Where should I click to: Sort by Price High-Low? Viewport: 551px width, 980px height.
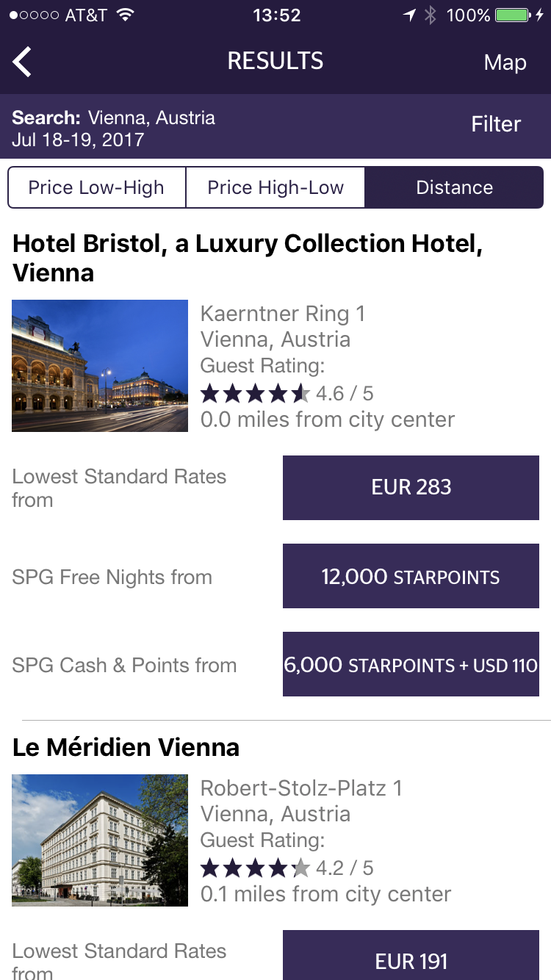[x=275, y=187]
